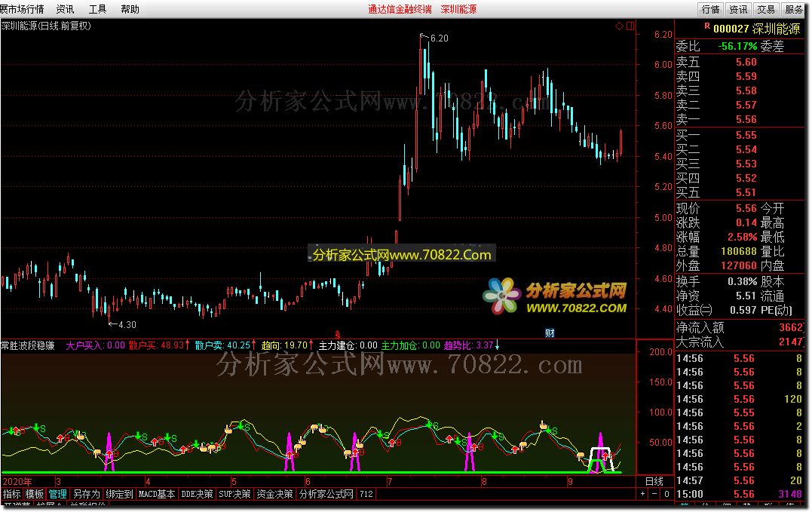Click the blue 财 finance marker on the chart

(550, 333)
